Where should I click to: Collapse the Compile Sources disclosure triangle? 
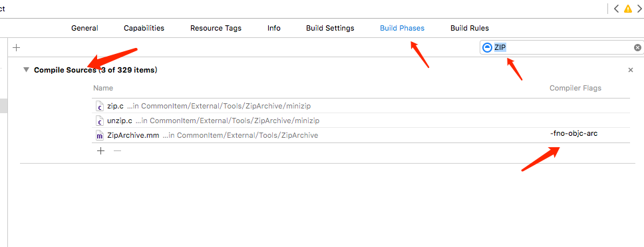tap(27, 70)
